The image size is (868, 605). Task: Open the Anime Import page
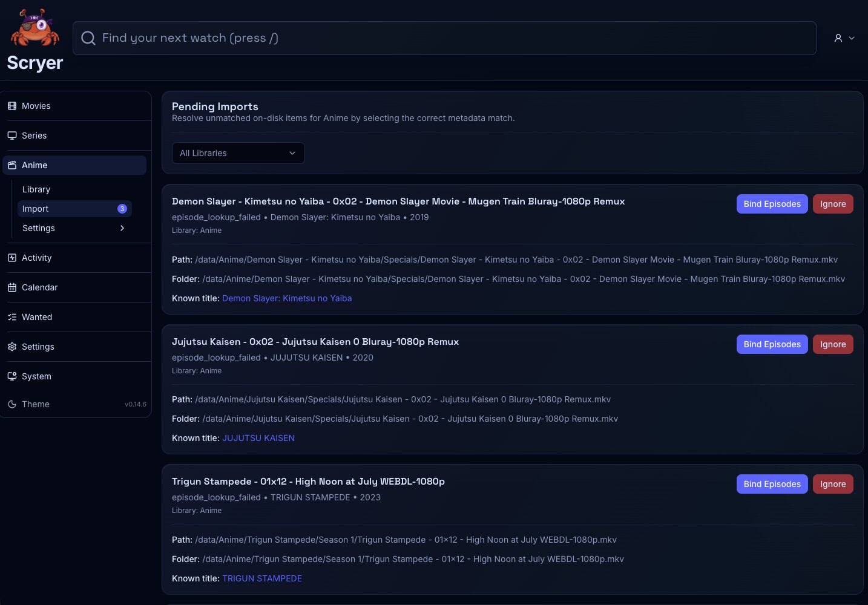[74, 209]
